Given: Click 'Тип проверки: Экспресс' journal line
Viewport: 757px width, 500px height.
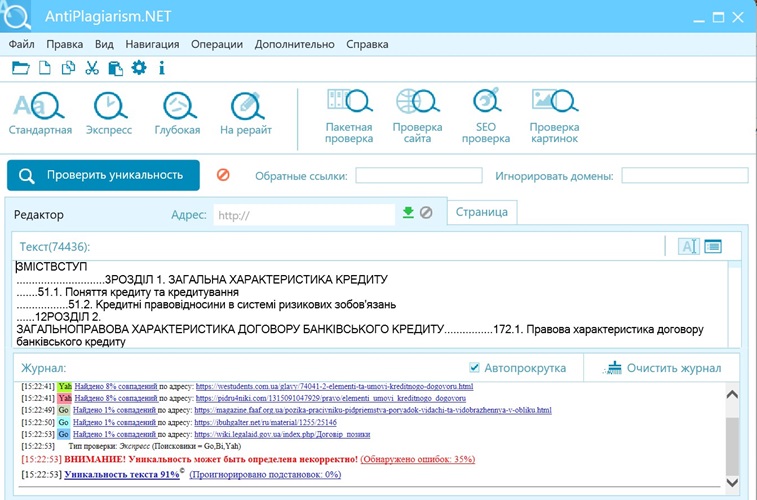Looking at the screenshot, I should coord(154,446).
